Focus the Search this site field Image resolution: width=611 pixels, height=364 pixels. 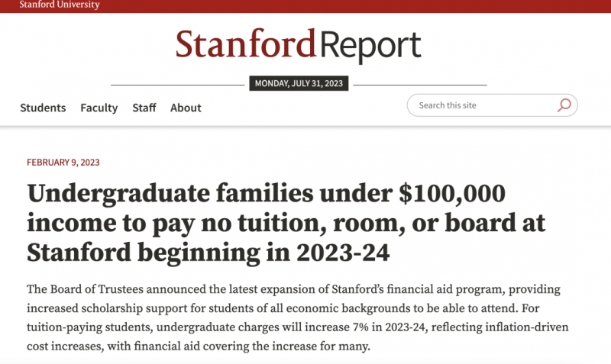point(492,105)
